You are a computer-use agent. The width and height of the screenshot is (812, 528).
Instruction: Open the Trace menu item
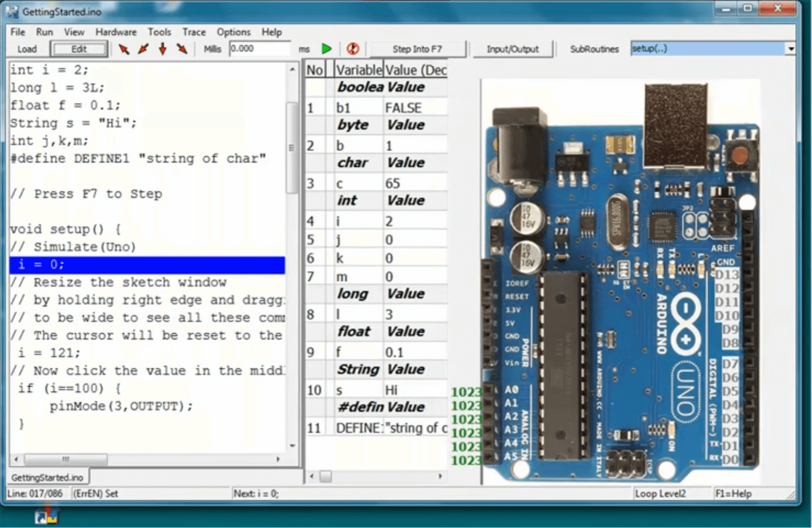193,32
